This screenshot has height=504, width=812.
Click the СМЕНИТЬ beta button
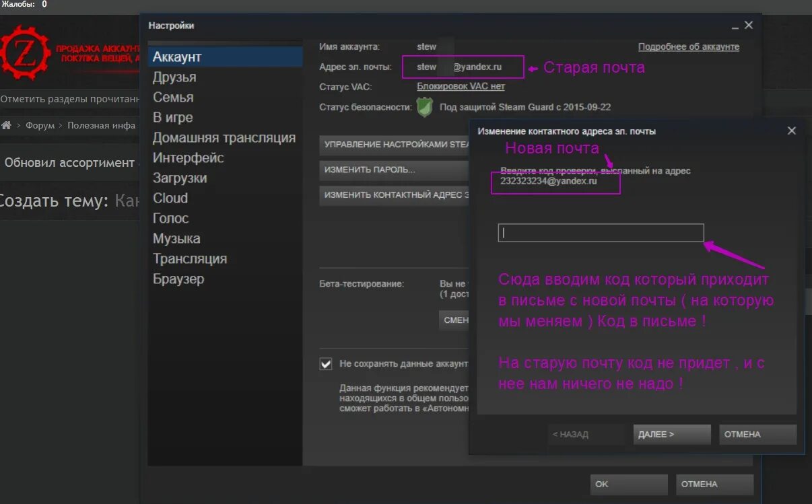coord(454,320)
